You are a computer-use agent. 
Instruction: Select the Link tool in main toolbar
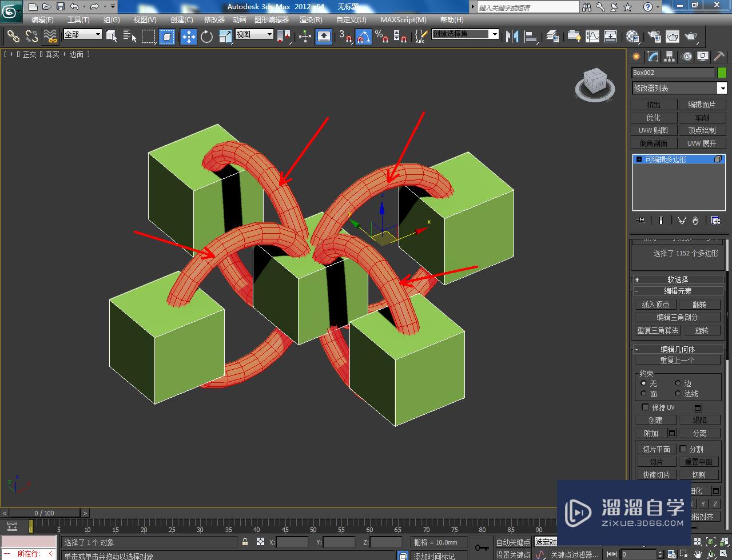13,37
